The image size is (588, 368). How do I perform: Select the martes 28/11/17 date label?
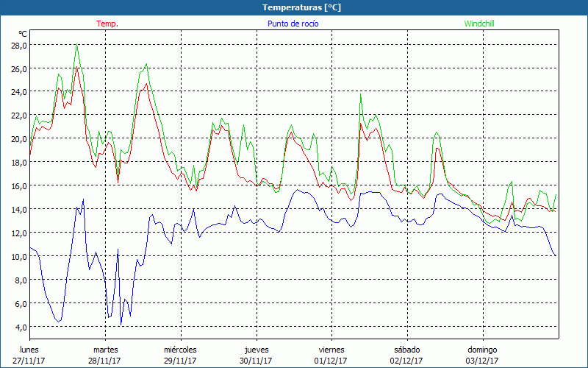click(105, 355)
